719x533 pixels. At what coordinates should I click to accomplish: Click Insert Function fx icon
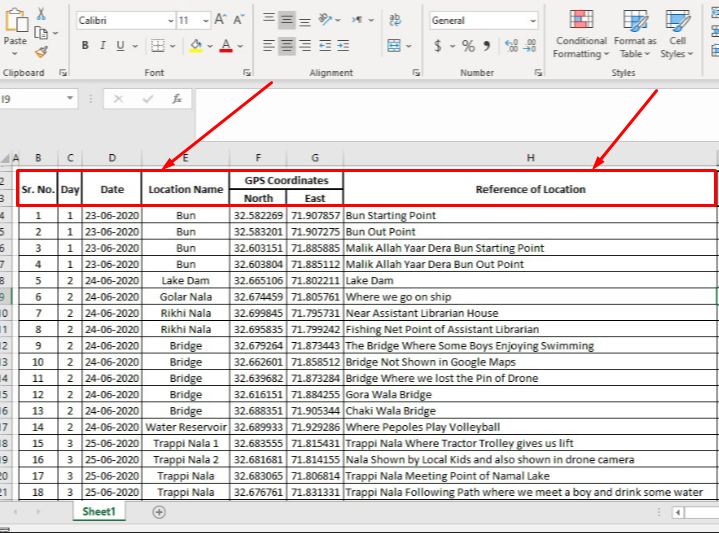click(x=177, y=99)
